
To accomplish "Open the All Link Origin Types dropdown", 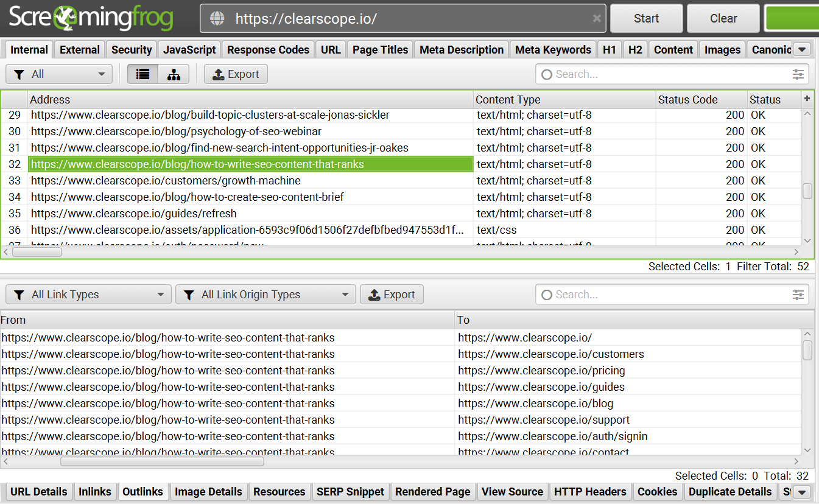I will [265, 295].
